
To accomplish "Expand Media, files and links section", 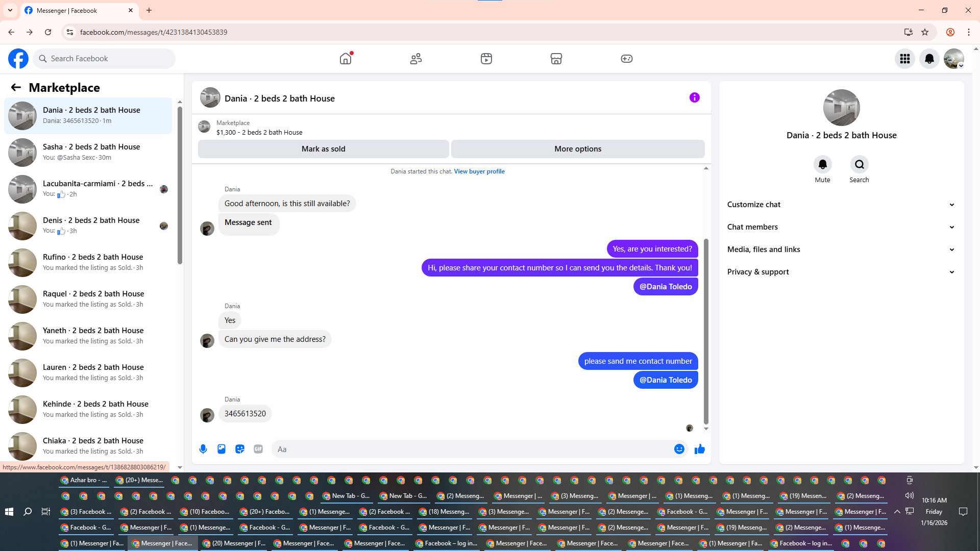I will [x=841, y=249].
